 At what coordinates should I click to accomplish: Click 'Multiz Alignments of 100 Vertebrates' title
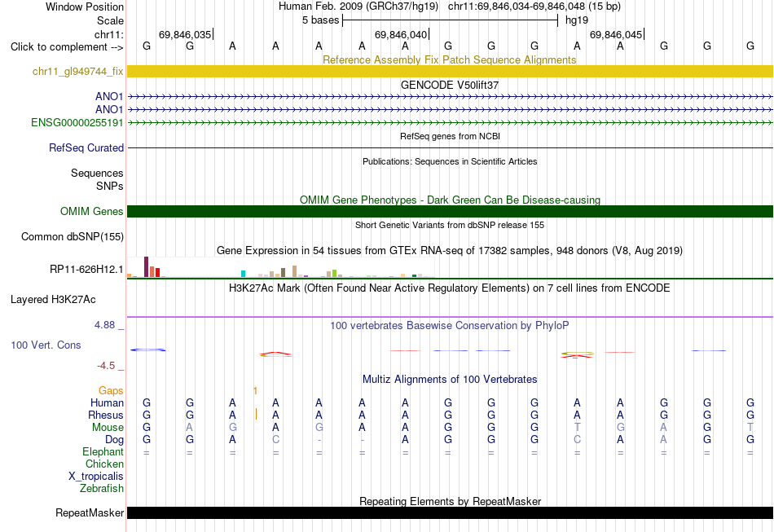point(450,379)
